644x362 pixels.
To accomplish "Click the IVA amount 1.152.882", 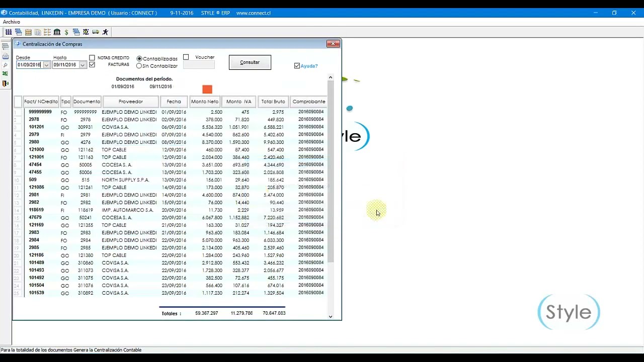I will point(238,218).
